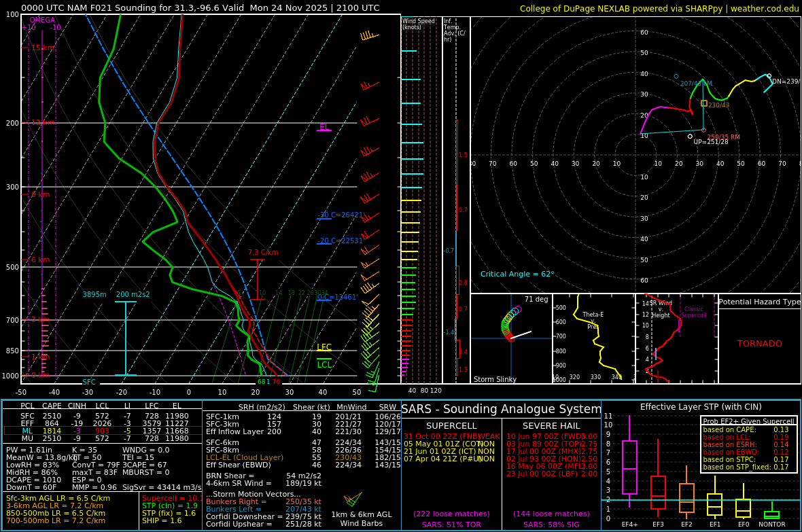Click the Classic Supercell label
The width and height of the screenshot is (802, 532).
coord(693,312)
